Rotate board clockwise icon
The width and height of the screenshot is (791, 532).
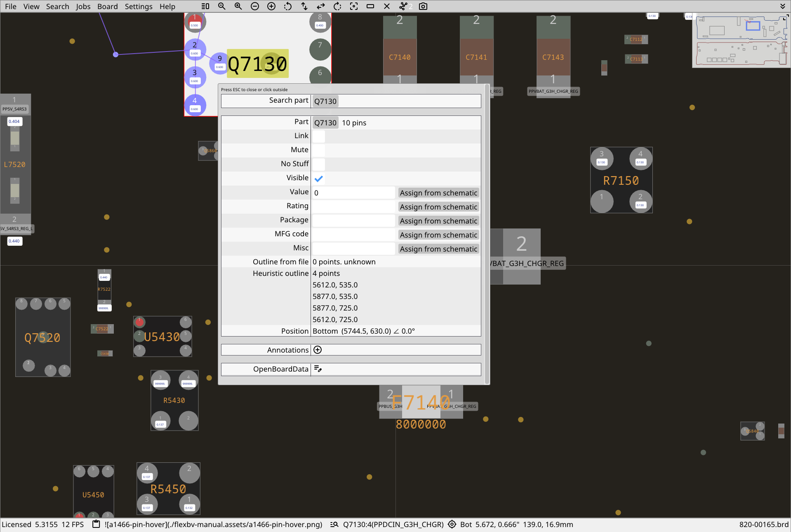(337, 6)
